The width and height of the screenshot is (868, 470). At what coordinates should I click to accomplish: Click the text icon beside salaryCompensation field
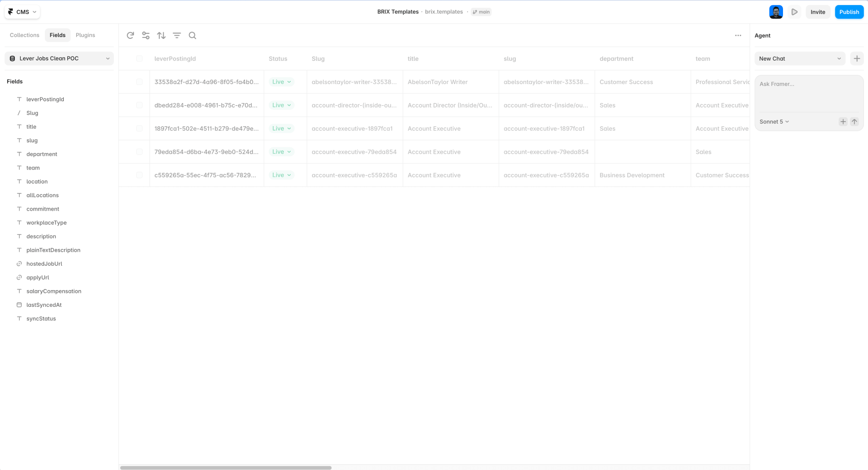[x=19, y=291]
